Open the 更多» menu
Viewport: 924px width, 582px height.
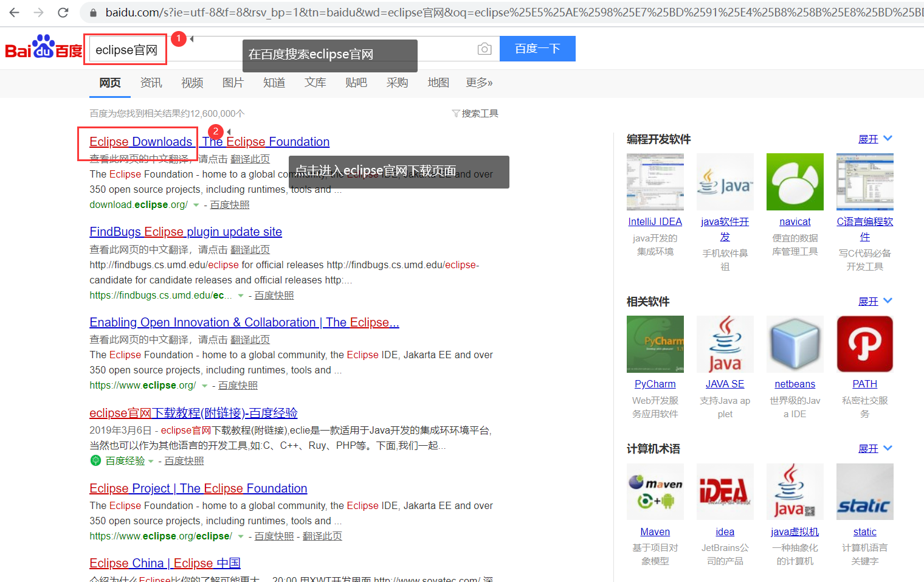point(479,83)
